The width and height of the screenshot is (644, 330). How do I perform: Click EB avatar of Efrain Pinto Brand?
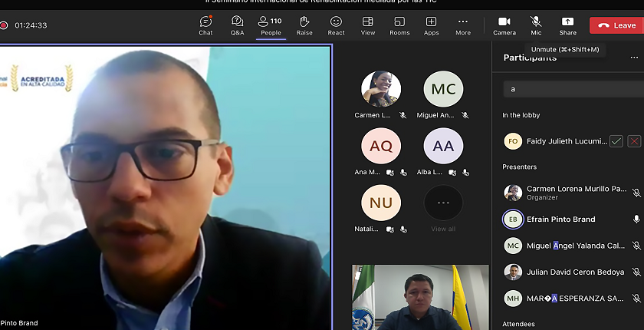click(x=513, y=219)
